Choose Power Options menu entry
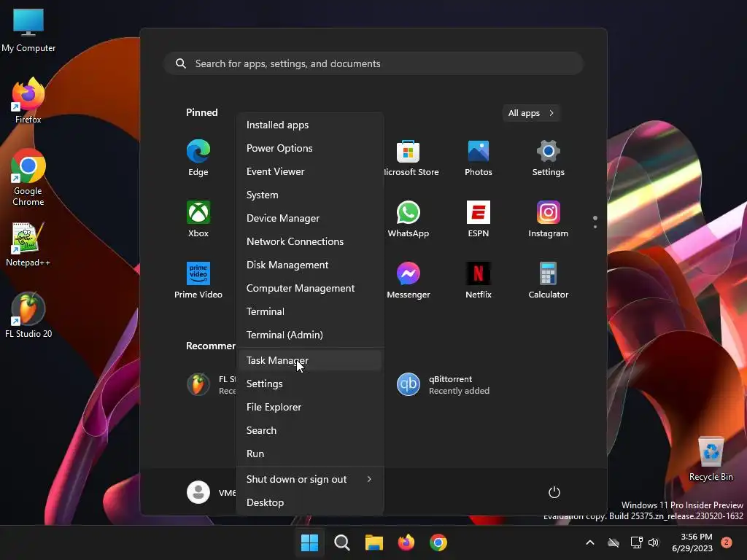This screenshot has height=560, width=747. (x=310, y=148)
